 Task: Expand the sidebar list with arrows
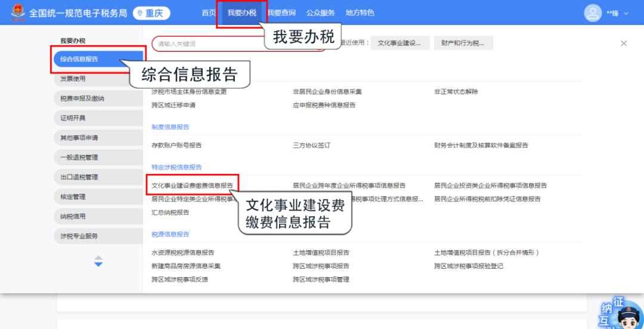click(98, 261)
